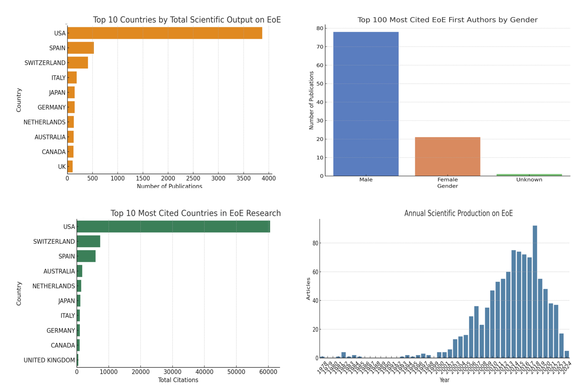This screenshot has width=588, height=392.
Task: Click the 'NETHERLANDS' label in the citations chart
Action: [54, 286]
